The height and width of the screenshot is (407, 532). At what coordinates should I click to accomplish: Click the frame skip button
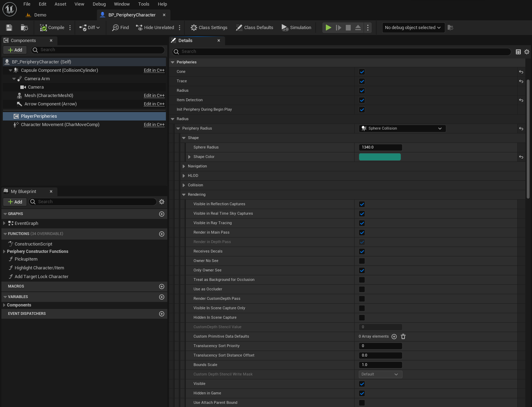(x=338, y=28)
